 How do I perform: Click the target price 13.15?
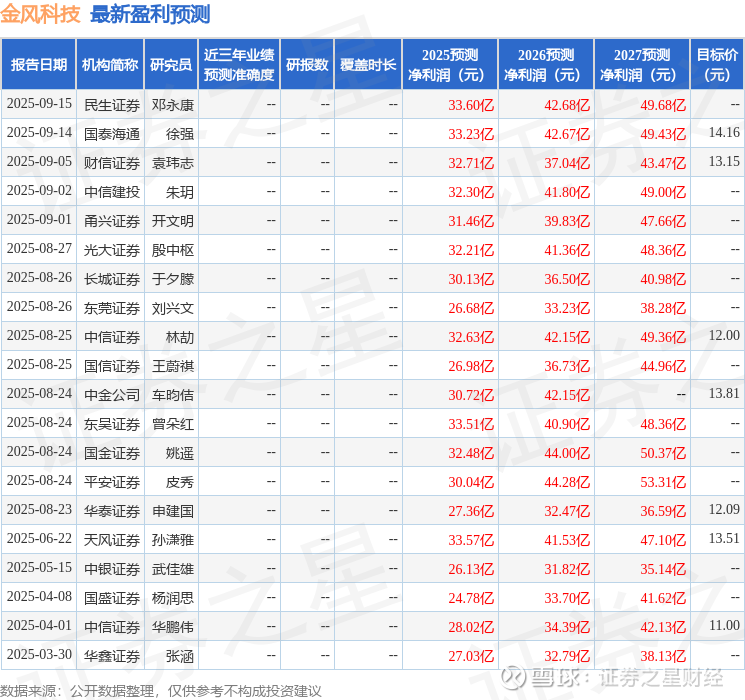click(x=724, y=161)
